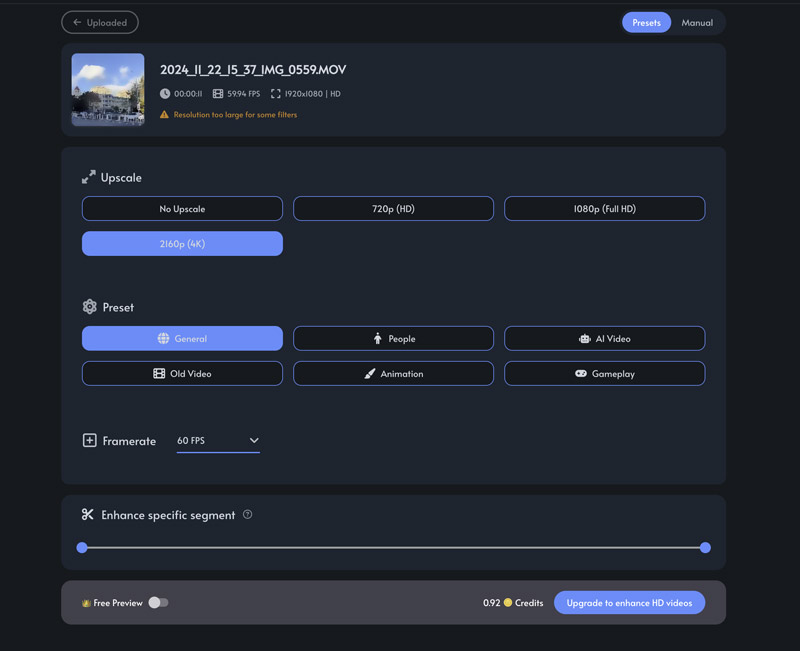Click the Uploaded back button

tap(99, 22)
